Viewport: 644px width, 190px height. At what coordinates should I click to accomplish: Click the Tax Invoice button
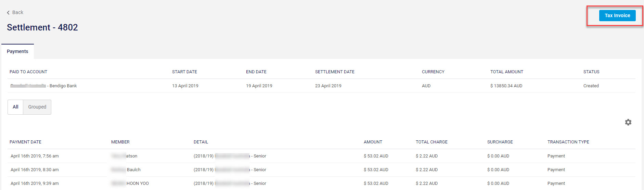tap(617, 15)
